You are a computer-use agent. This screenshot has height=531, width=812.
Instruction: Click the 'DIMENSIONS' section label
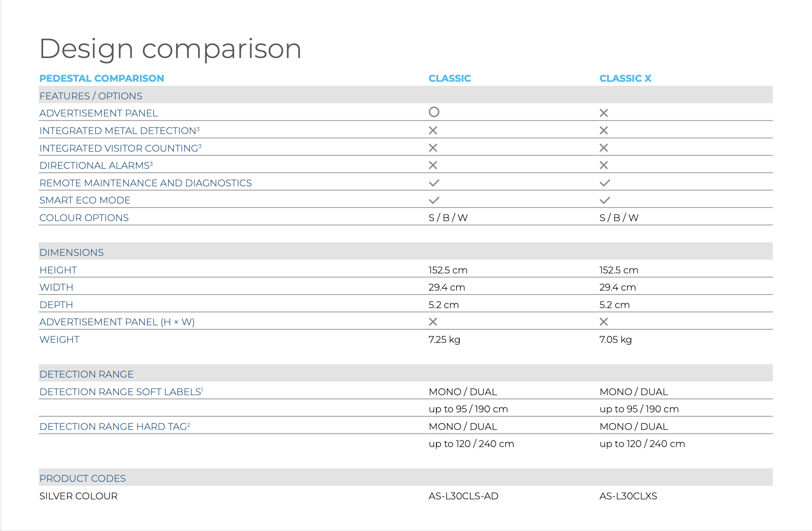71,252
